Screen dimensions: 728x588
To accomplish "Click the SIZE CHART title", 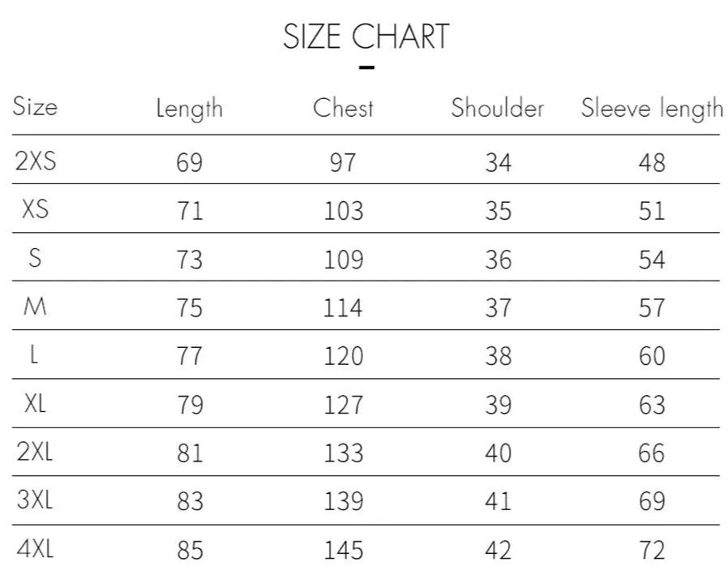I will pyautogui.click(x=366, y=37).
